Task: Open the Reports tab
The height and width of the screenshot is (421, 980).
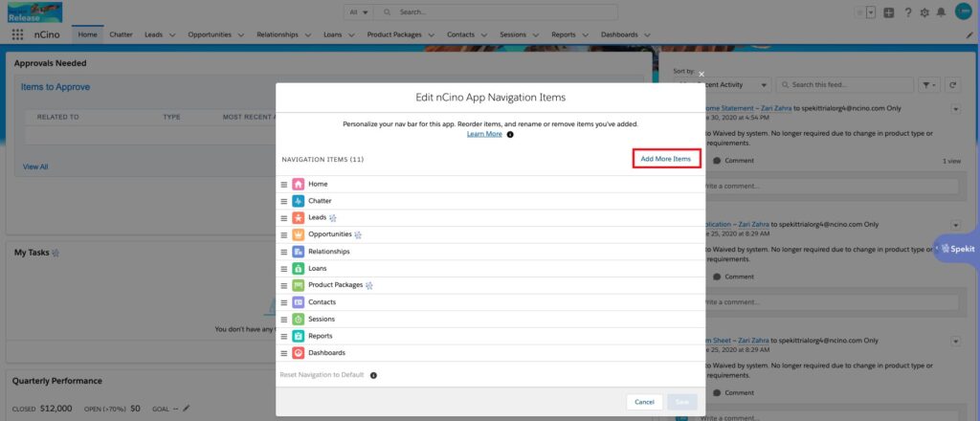Action: (563, 35)
